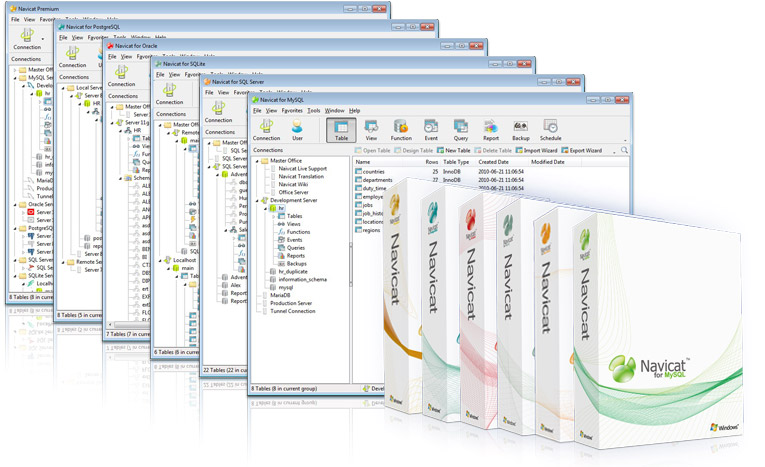Click the hr database icon in tree
The height and width of the screenshot is (467, 765).
click(x=273, y=208)
